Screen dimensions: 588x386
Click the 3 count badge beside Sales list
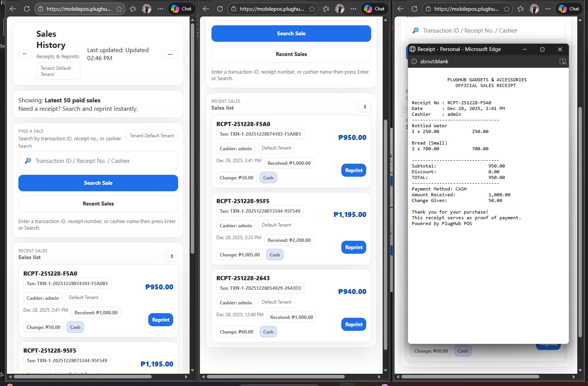coord(171,256)
